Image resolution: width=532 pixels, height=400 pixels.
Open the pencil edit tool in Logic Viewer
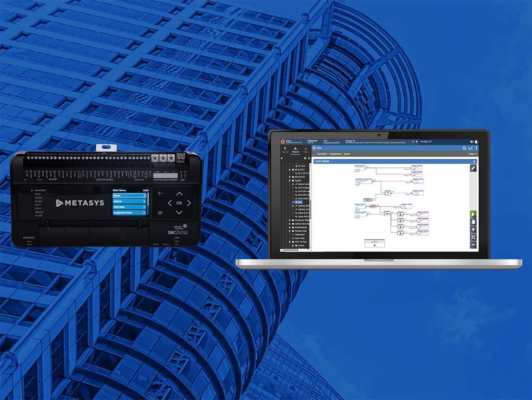coord(473,168)
